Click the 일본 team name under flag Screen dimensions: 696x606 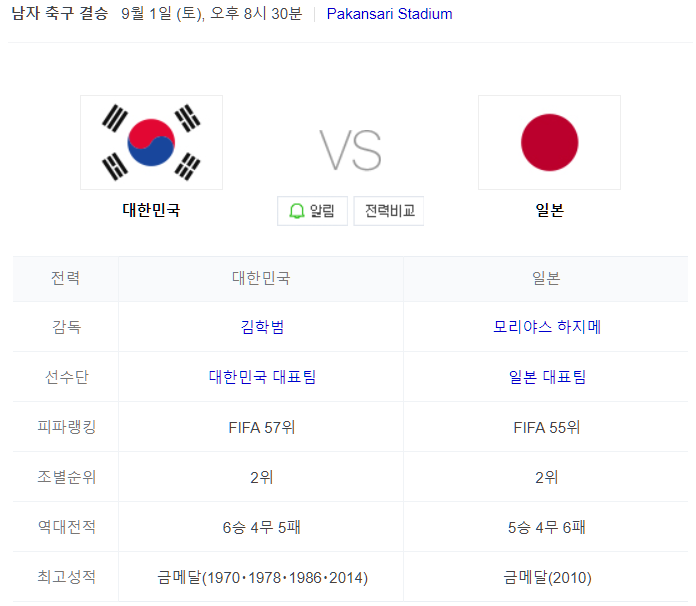549,211
